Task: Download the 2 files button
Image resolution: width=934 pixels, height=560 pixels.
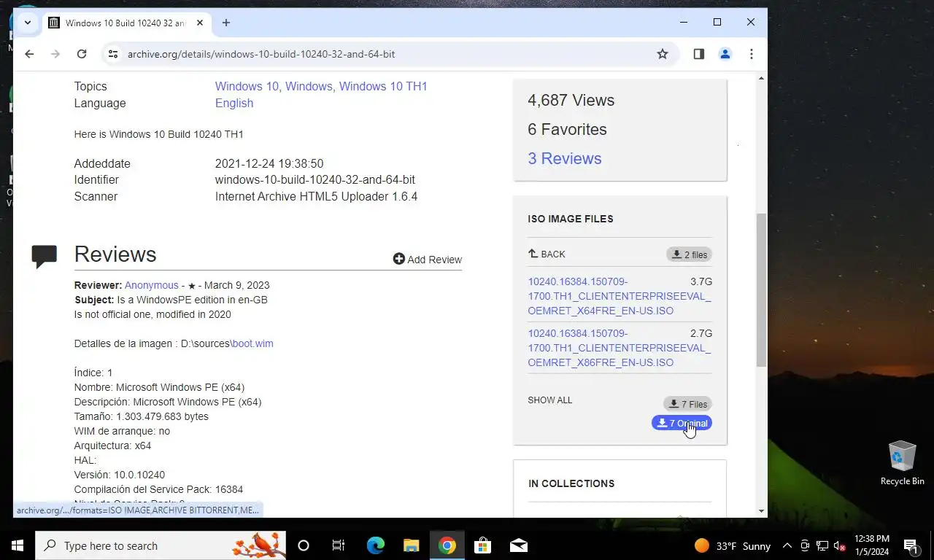Action: (x=689, y=254)
